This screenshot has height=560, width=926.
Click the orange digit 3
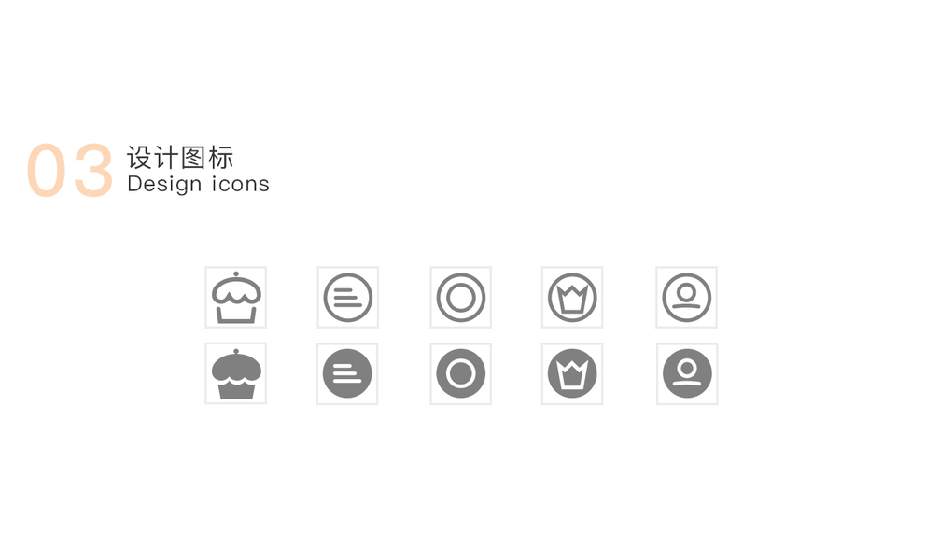pyautogui.click(x=92, y=171)
